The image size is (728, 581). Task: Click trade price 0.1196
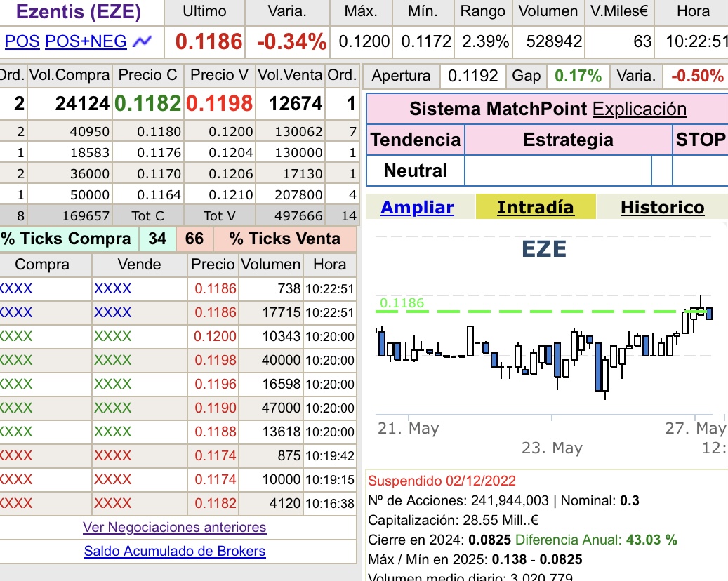click(x=215, y=384)
